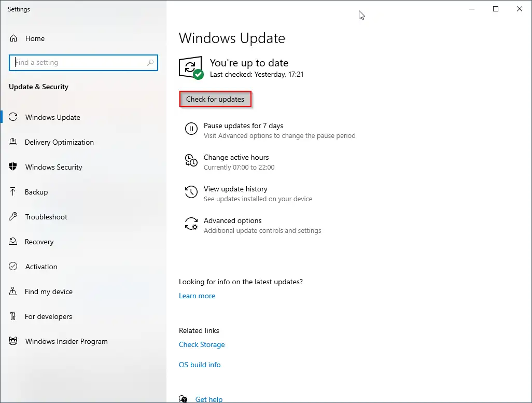Select Pause updates for 7 days
Viewport: 532px width, 403px height.
243,126
